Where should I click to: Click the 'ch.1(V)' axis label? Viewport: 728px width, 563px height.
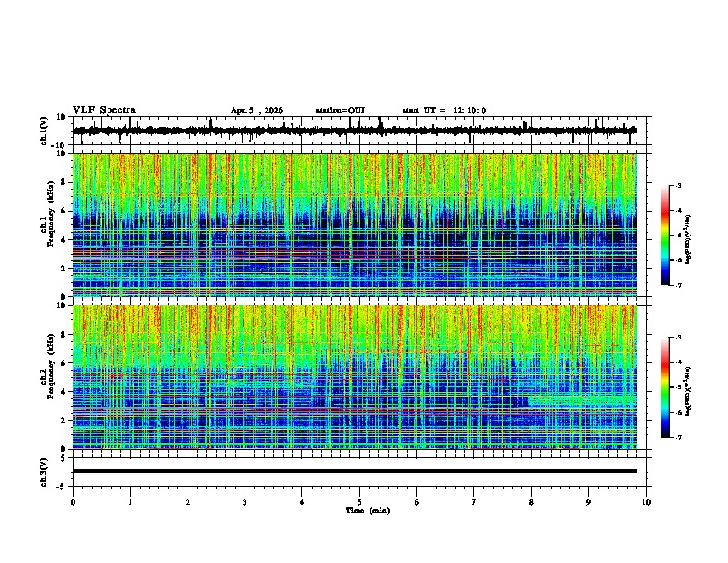(x=44, y=131)
